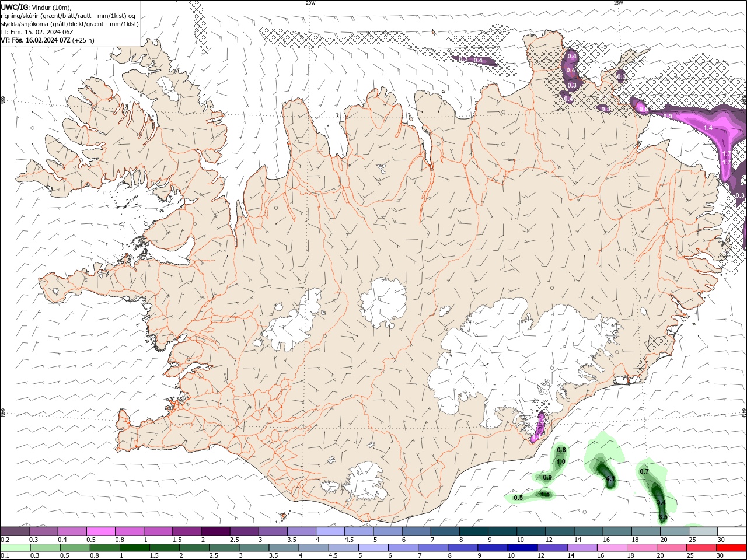The width and height of the screenshot is (747, 560).
Task: Click the '20W' longitude label
Action: point(310,3)
